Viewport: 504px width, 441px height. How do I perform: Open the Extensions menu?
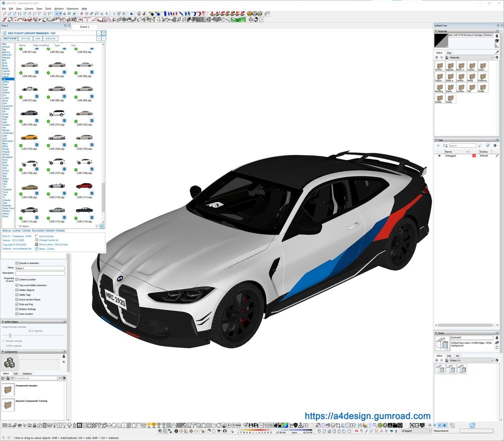[72, 9]
